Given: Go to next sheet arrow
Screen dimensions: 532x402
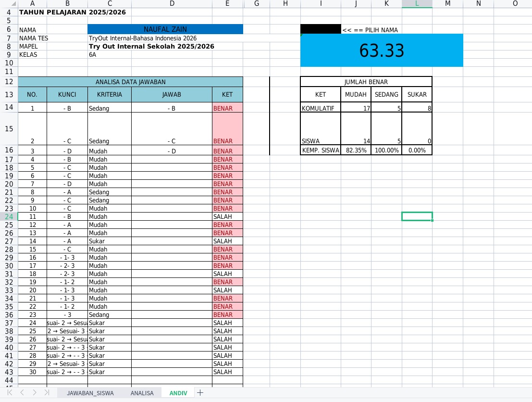Looking at the screenshot, I should coord(34,392).
